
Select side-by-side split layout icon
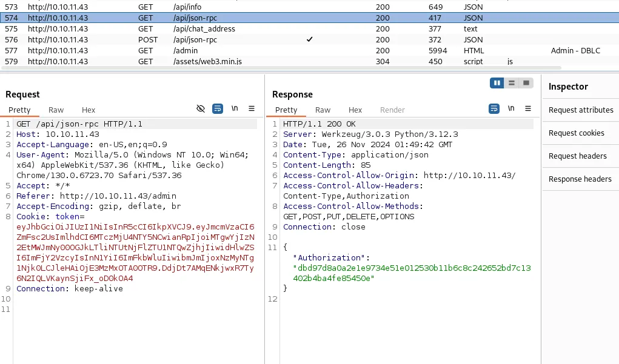tap(497, 83)
